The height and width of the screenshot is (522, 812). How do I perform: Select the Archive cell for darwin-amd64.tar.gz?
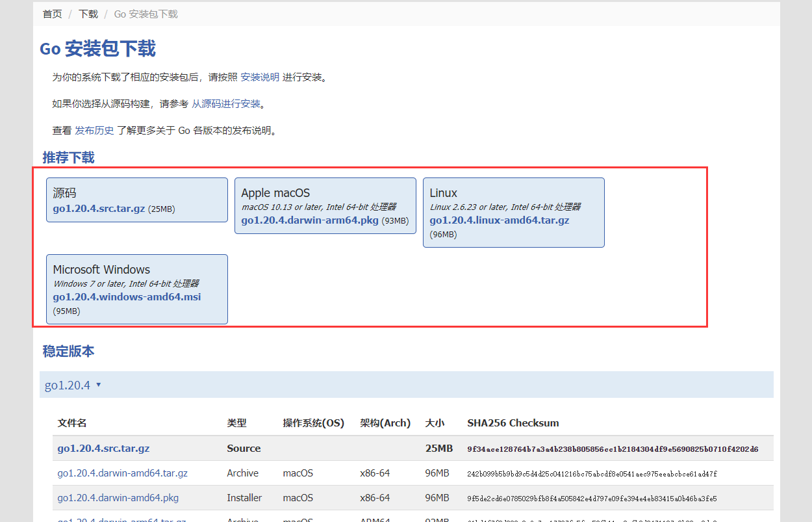tap(242, 473)
